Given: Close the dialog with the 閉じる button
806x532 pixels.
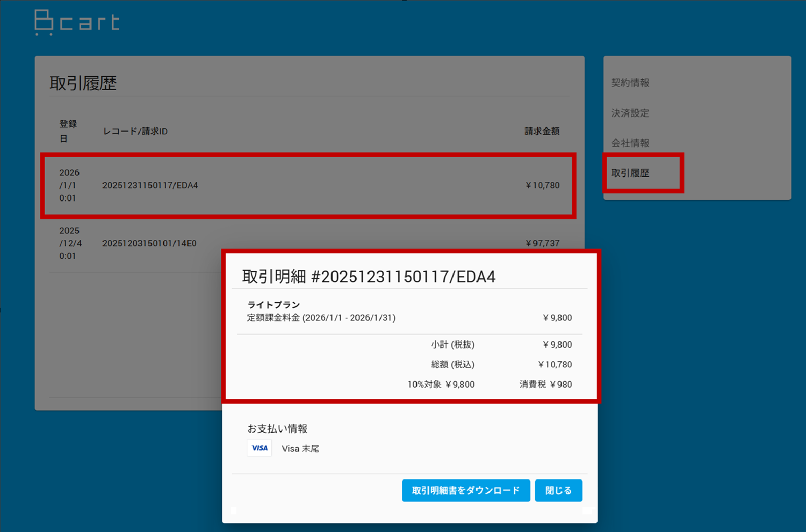Looking at the screenshot, I should (558, 491).
